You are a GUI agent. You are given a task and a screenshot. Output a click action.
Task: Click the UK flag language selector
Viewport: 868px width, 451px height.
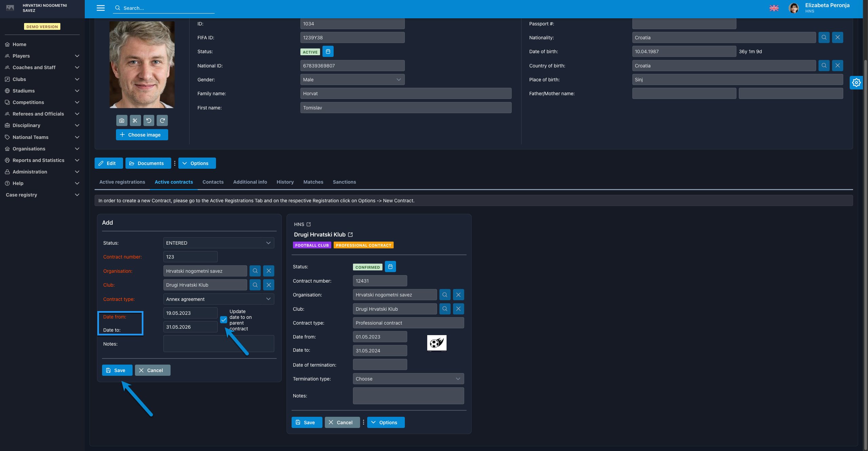[774, 8]
